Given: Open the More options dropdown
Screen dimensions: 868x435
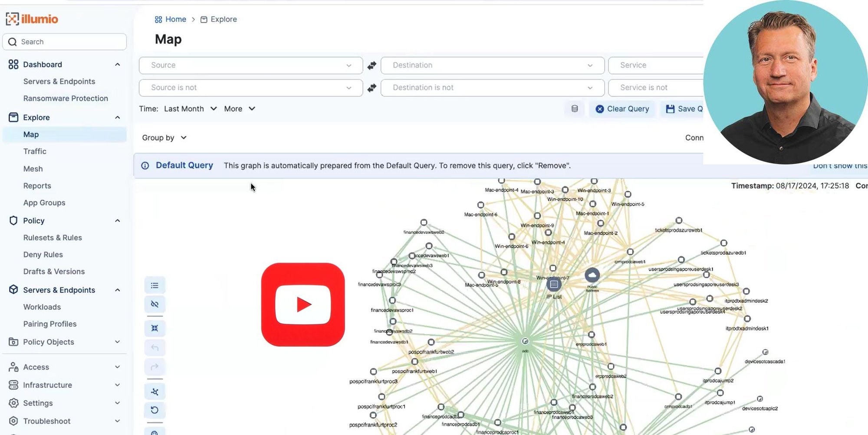Looking at the screenshot, I should click(x=240, y=109).
